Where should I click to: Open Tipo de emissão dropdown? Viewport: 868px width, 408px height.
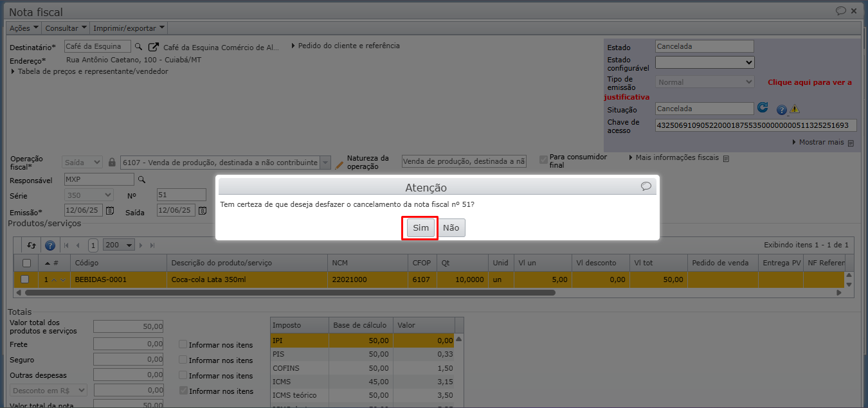pyautogui.click(x=705, y=82)
